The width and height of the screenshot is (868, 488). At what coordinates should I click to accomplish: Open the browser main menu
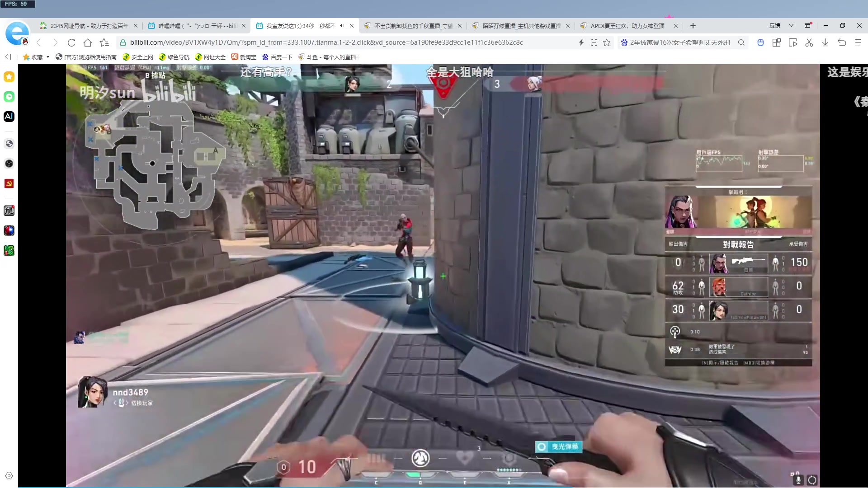[858, 42]
